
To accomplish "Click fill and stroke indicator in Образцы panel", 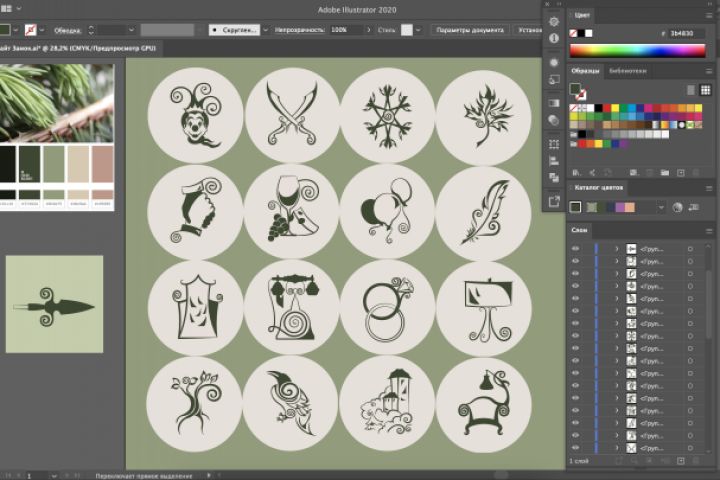I will coord(578,91).
